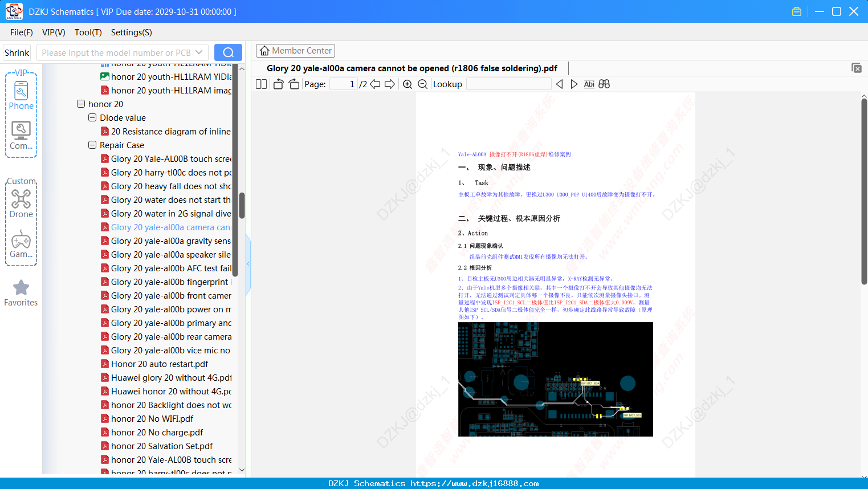Open honor 20 youth-HL1LRAM imag PDF

click(166, 91)
